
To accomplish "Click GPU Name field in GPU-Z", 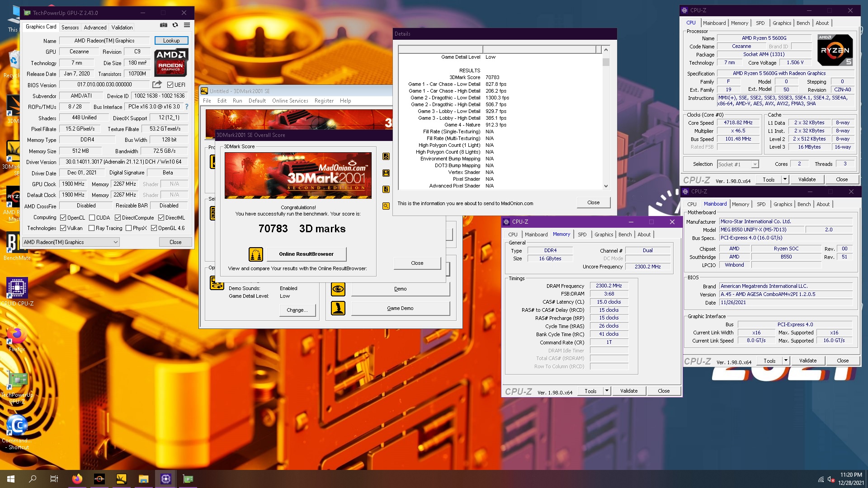I will (104, 41).
